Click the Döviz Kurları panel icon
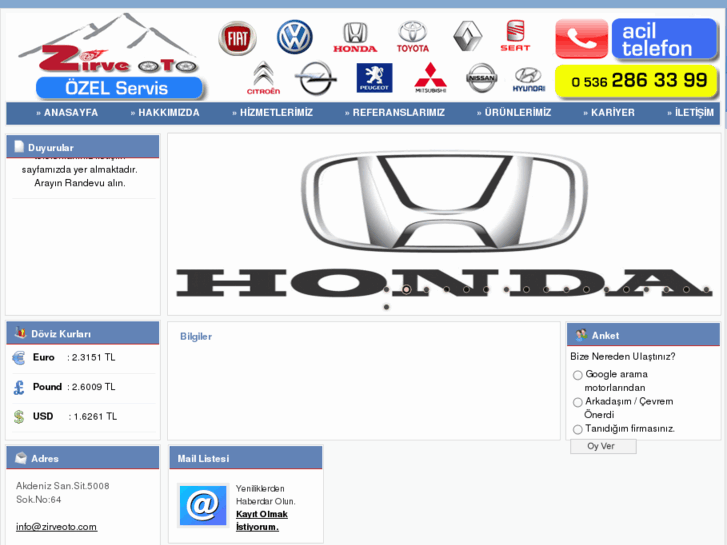 pyautogui.click(x=20, y=333)
